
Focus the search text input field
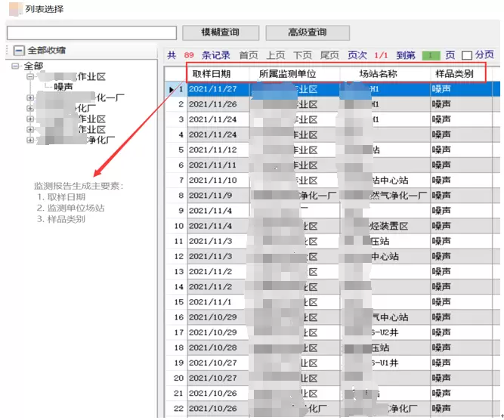[91, 33]
